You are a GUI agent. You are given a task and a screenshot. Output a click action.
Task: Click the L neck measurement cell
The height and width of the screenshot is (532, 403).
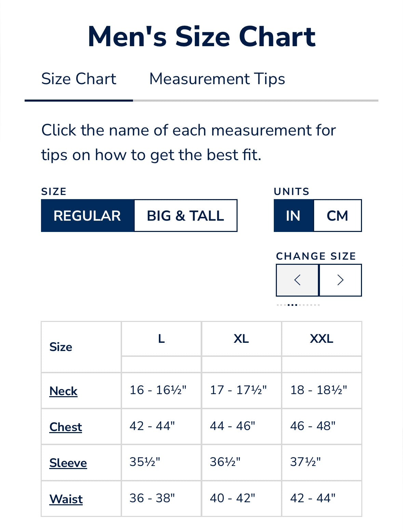158,390
